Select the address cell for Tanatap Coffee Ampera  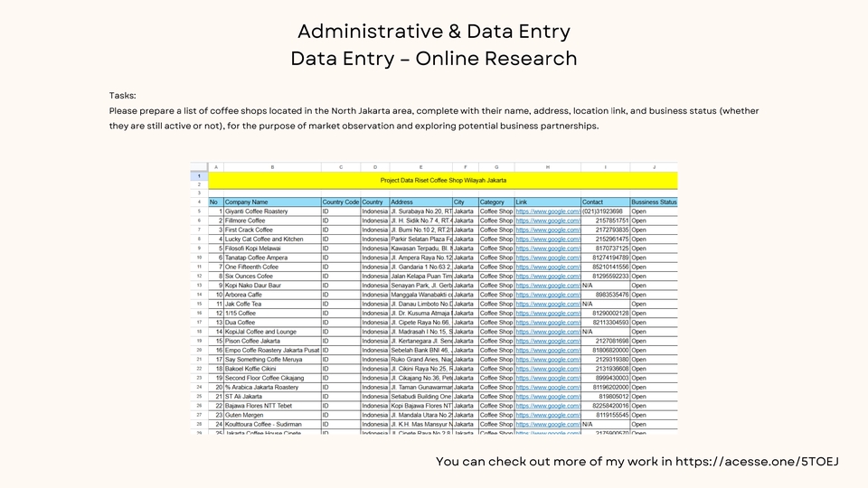420,258
